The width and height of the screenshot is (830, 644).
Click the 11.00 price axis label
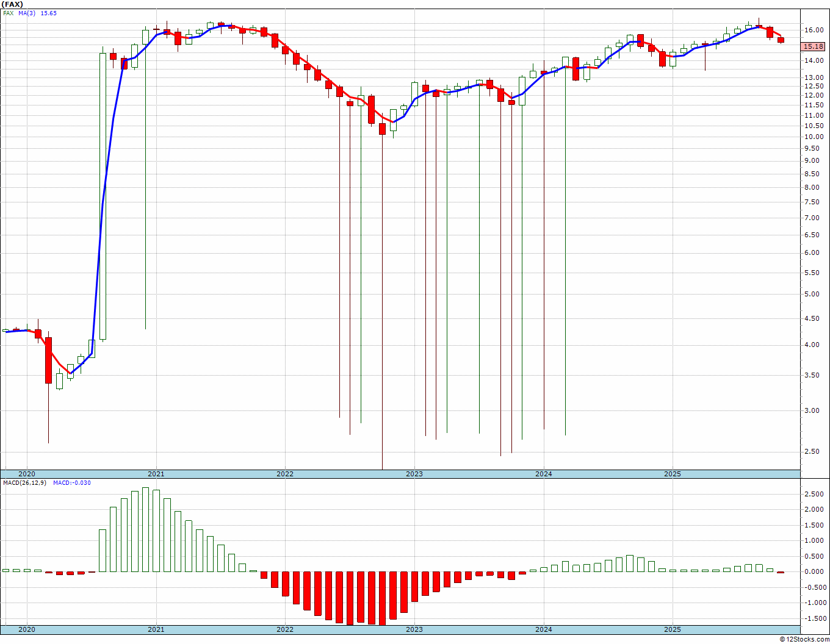pyautogui.click(x=813, y=115)
